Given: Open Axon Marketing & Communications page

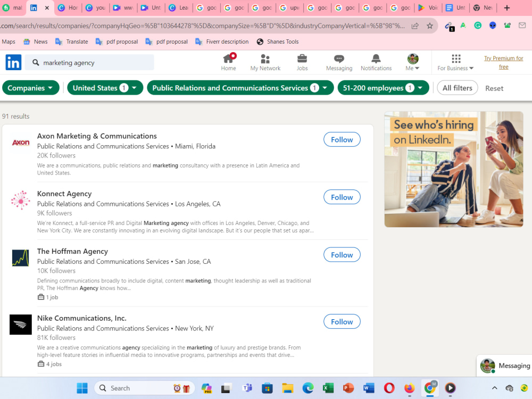Looking at the screenshot, I should (x=97, y=136).
